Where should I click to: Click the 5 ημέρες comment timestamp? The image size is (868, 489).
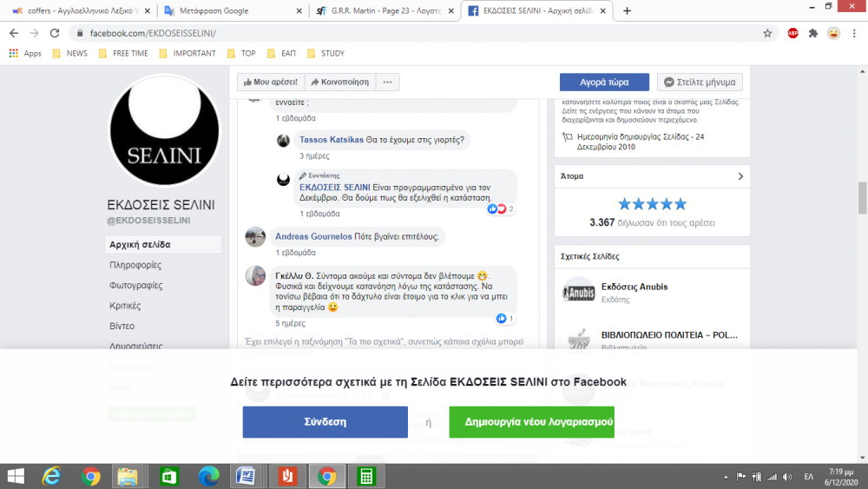pyautogui.click(x=290, y=323)
